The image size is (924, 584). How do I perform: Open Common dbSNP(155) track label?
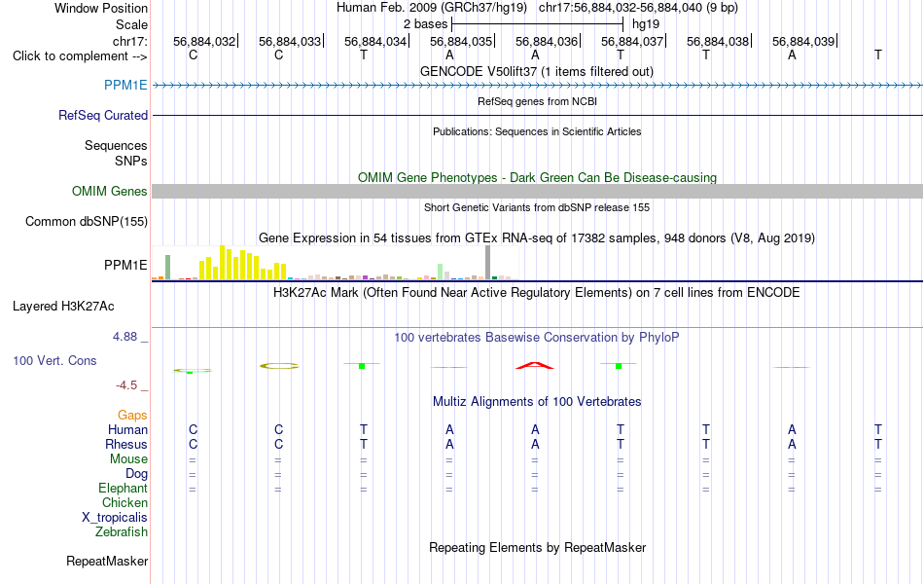pyautogui.click(x=86, y=221)
